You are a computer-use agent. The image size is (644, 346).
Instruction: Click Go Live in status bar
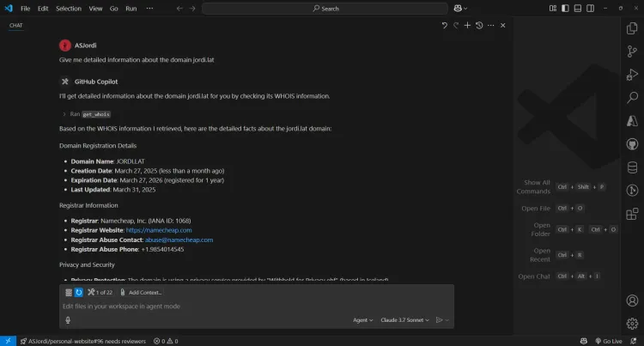(608, 341)
